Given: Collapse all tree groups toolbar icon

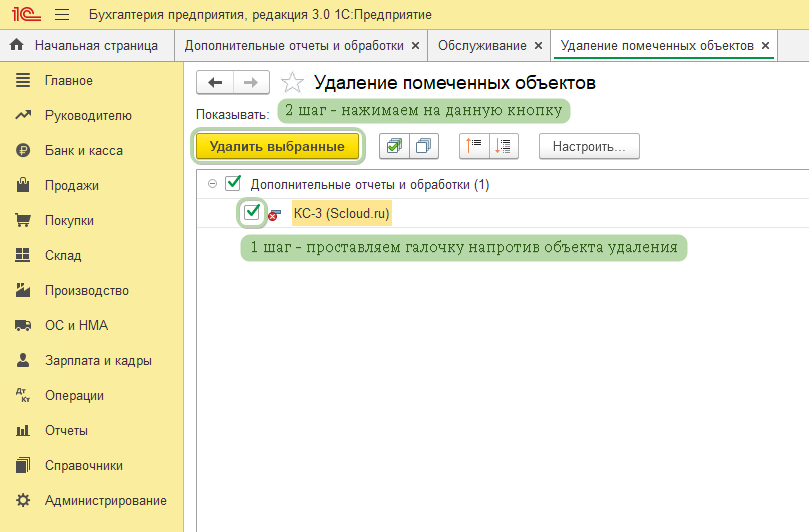Looking at the screenshot, I should (x=474, y=147).
